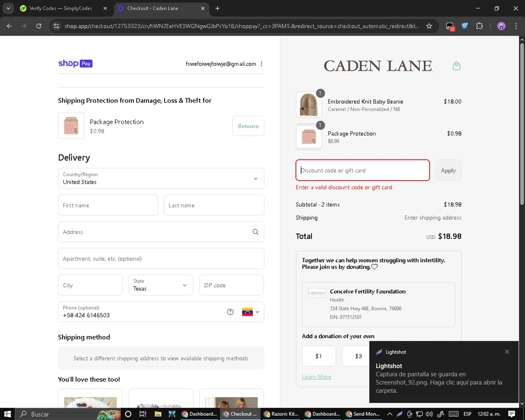Click the Embroidered Knit Baby Beanie thumbnail
The image size is (525, 420).
coord(309,105)
